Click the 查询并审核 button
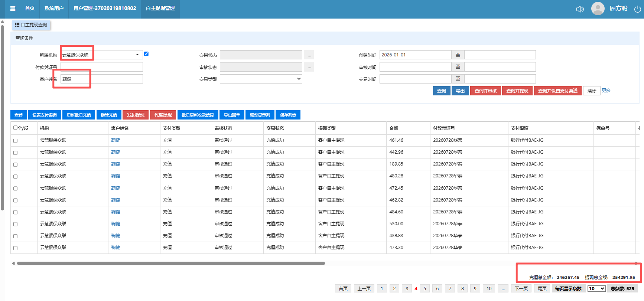The width and height of the screenshot is (644, 301). coord(485,91)
